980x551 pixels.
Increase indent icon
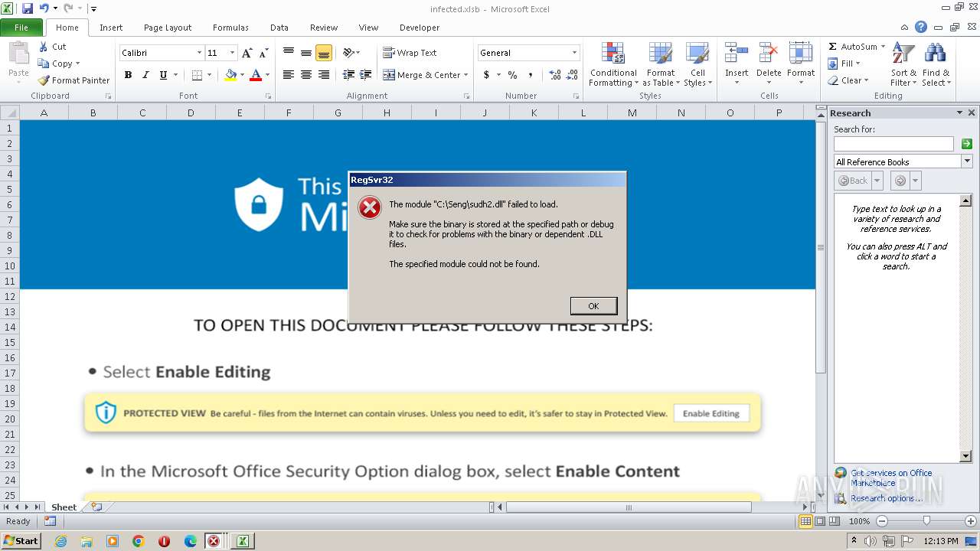pyautogui.click(x=365, y=75)
